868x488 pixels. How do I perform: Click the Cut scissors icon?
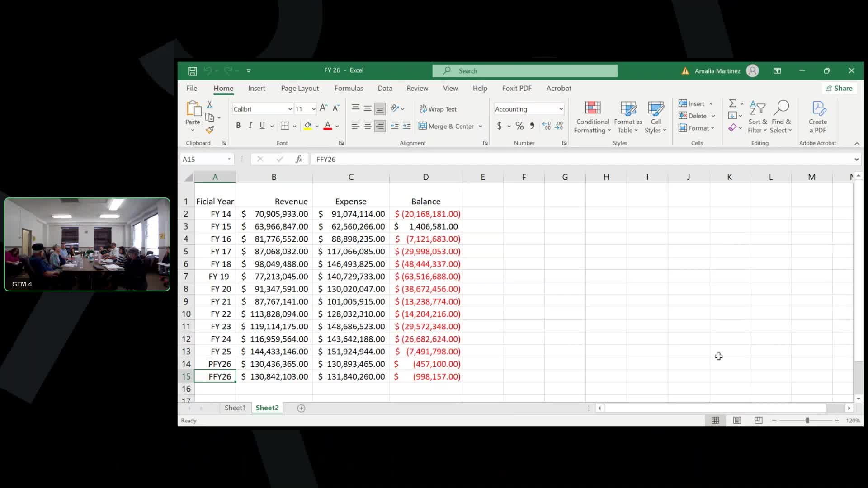coord(210,104)
